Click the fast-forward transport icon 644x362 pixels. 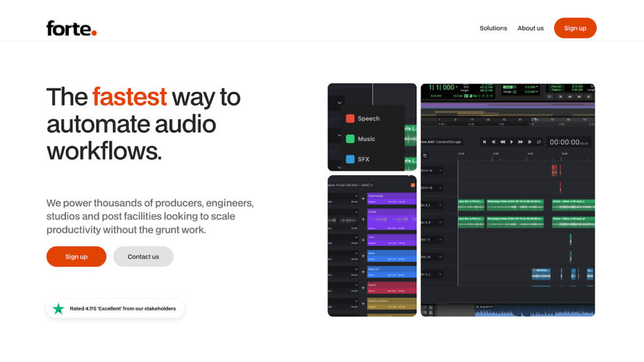520,142
